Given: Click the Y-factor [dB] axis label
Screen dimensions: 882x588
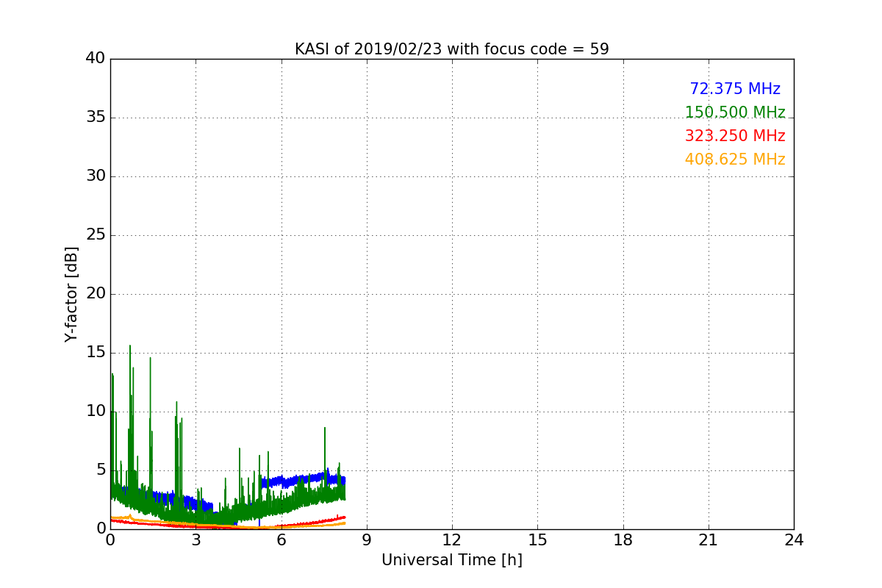Looking at the screenshot, I should (71, 294).
